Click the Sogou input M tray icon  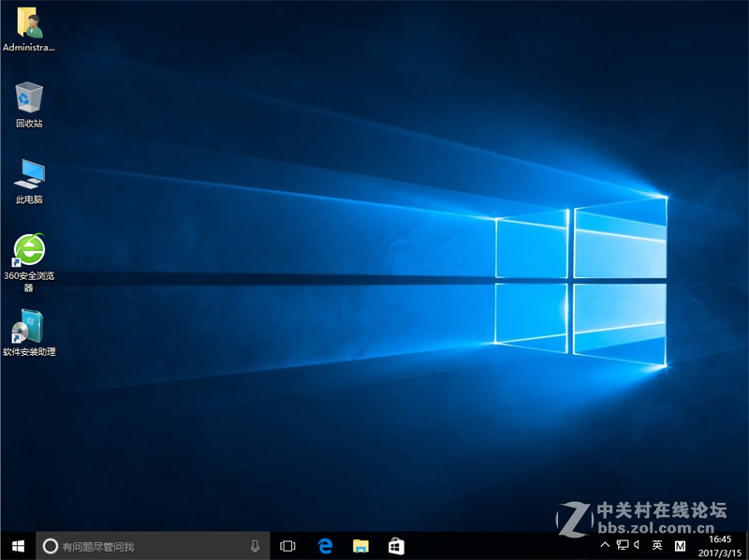(679, 544)
